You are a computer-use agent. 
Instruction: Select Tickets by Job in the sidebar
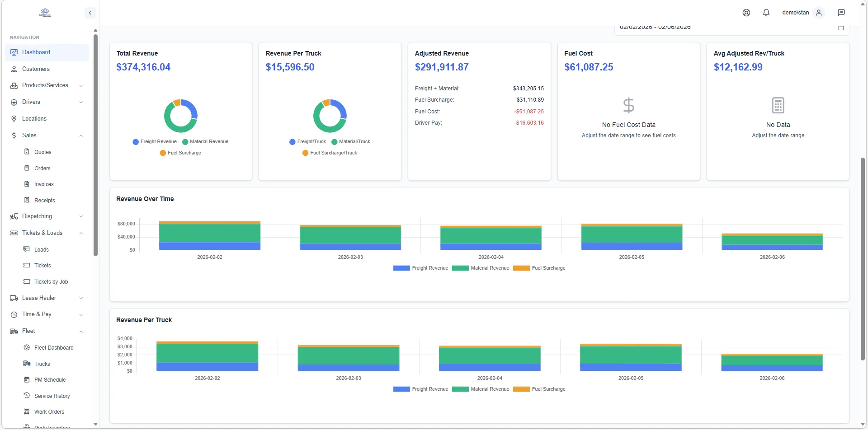[x=51, y=281]
